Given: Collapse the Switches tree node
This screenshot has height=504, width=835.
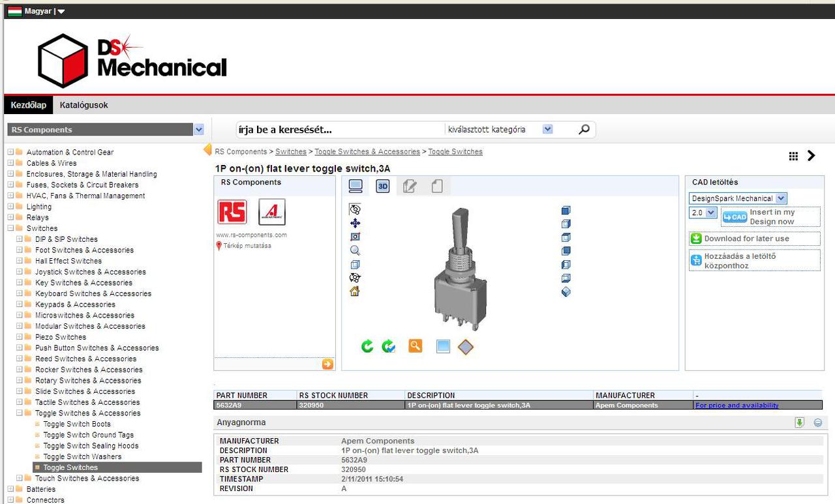Looking at the screenshot, I should 10,228.
